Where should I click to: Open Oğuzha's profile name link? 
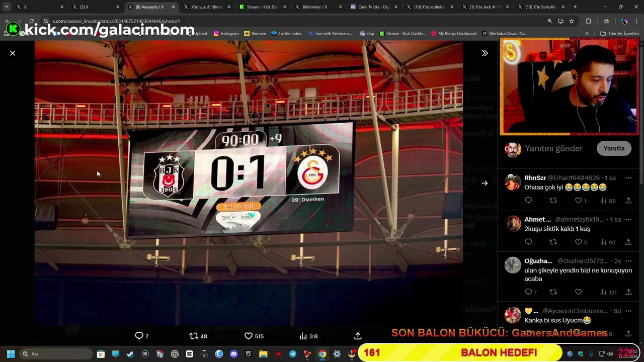(538, 261)
